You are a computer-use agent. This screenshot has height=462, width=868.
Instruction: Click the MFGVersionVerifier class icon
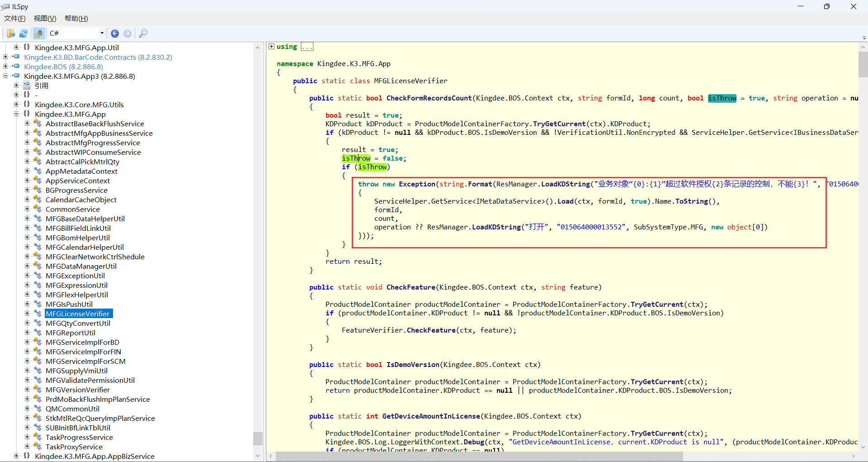tap(38, 390)
